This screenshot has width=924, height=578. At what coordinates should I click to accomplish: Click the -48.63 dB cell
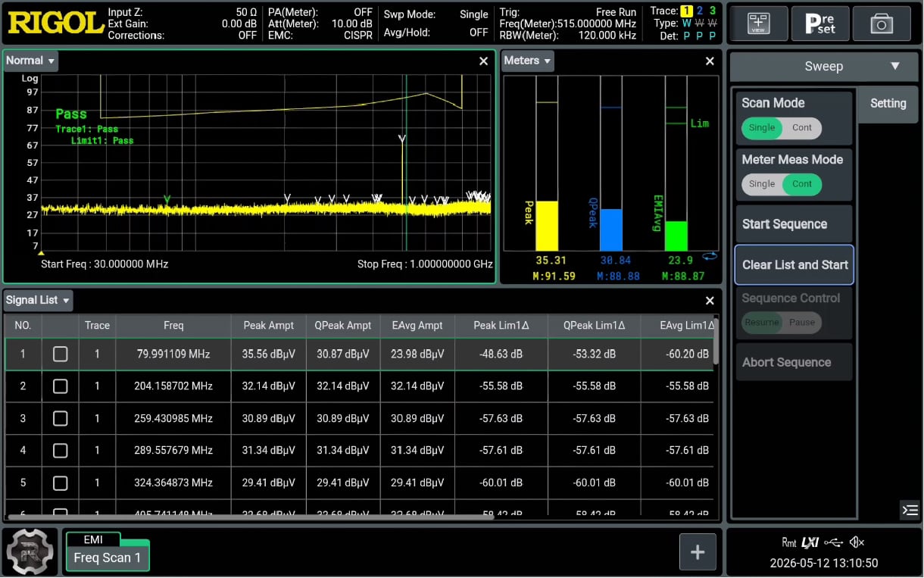(x=501, y=354)
